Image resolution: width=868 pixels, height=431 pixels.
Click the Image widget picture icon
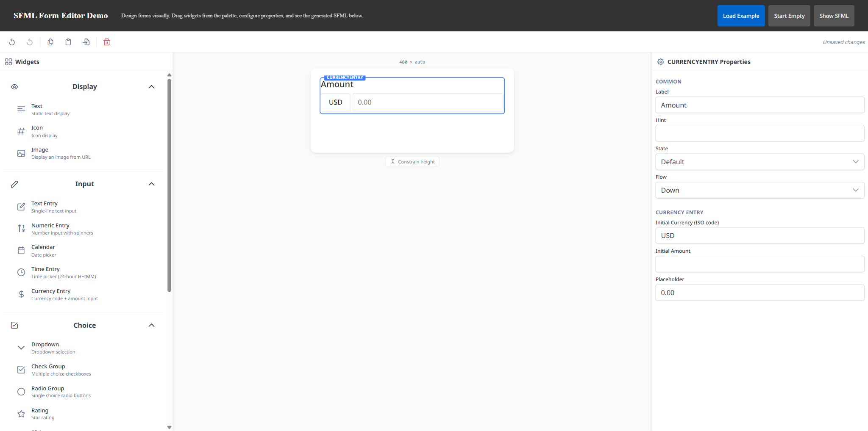[21, 153]
